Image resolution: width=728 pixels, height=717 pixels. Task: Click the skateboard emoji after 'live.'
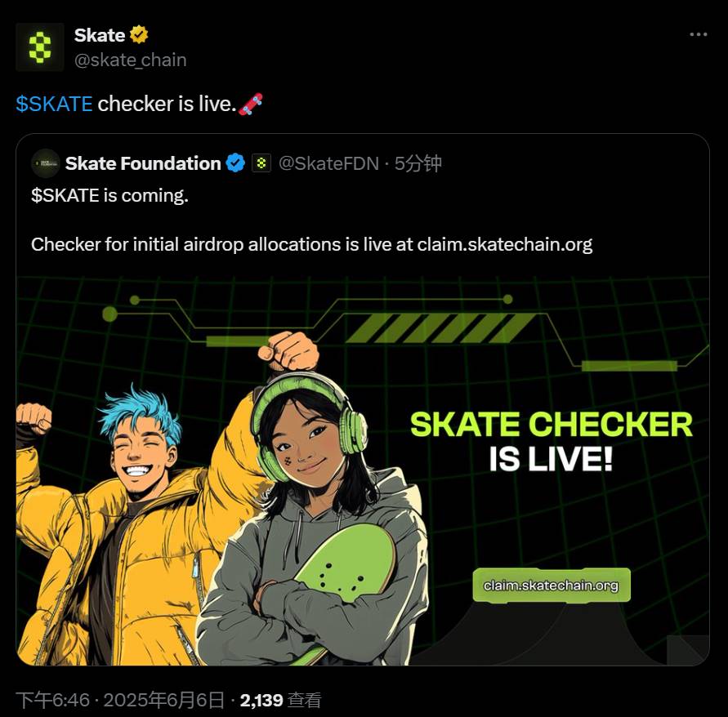pyautogui.click(x=251, y=104)
